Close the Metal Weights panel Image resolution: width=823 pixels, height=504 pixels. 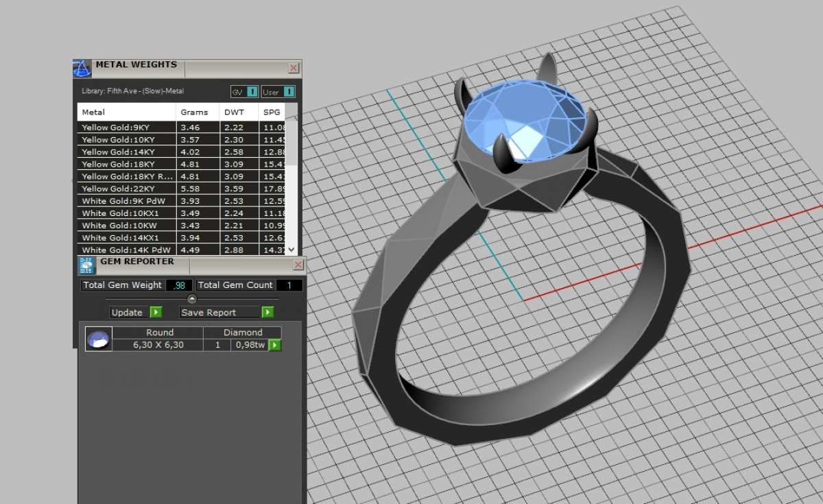coord(294,68)
